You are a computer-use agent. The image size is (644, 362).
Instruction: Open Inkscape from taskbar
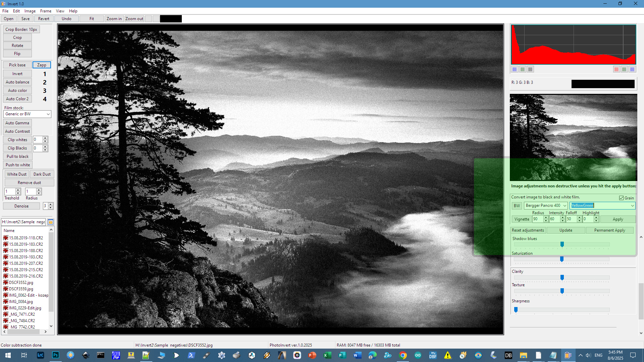tap(86, 355)
